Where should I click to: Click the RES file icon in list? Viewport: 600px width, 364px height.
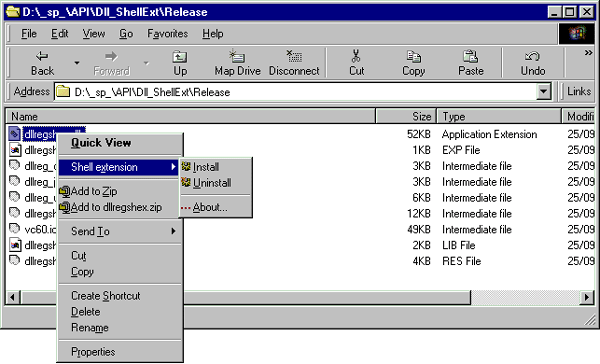[15, 260]
